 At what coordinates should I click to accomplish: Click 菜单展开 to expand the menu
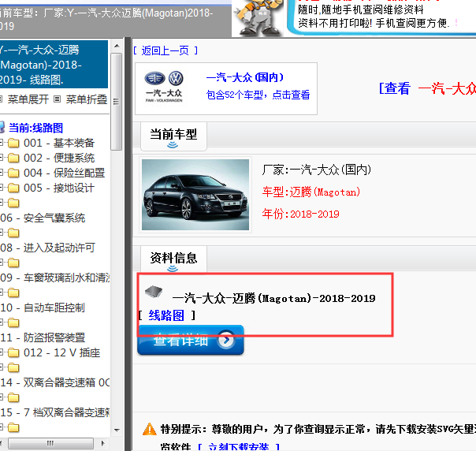(x=28, y=99)
